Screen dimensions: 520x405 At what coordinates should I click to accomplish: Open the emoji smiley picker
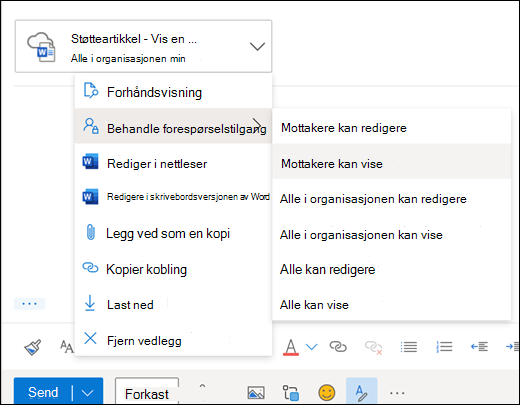[327, 392]
